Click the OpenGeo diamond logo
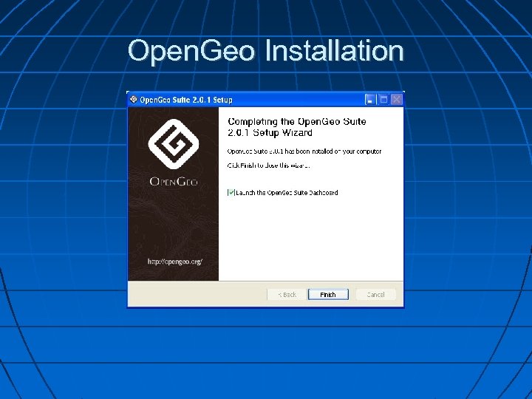The height and width of the screenshot is (399, 532). (x=174, y=144)
